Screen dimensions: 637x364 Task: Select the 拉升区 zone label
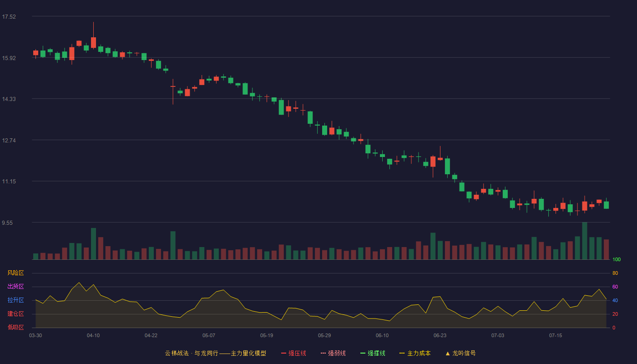15,300
